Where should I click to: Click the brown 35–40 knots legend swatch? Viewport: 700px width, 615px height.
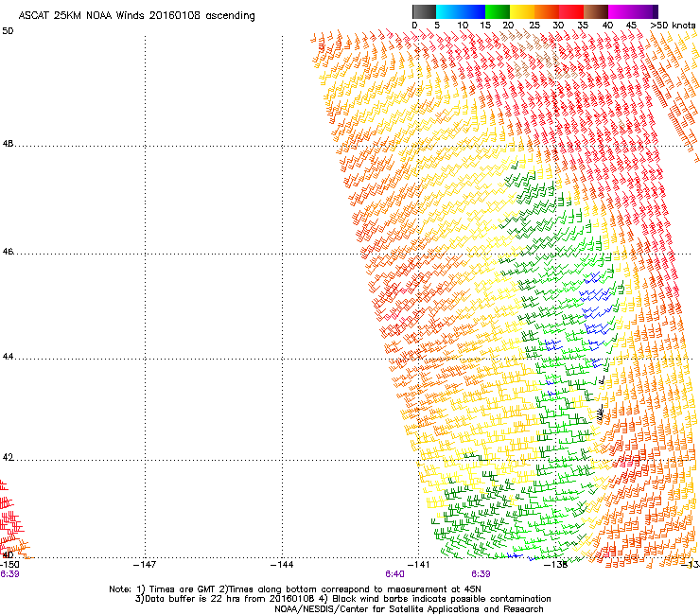(x=596, y=11)
